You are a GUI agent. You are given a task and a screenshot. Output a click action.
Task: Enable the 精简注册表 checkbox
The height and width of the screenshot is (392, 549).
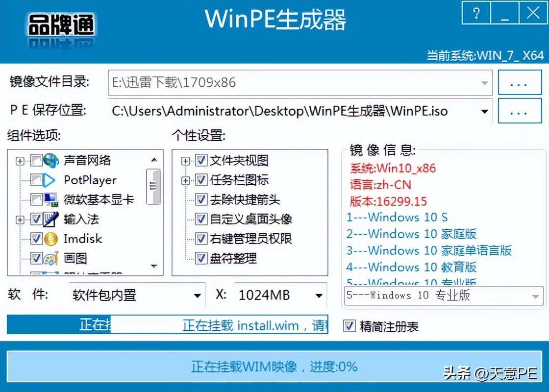[x=350, y=326]
